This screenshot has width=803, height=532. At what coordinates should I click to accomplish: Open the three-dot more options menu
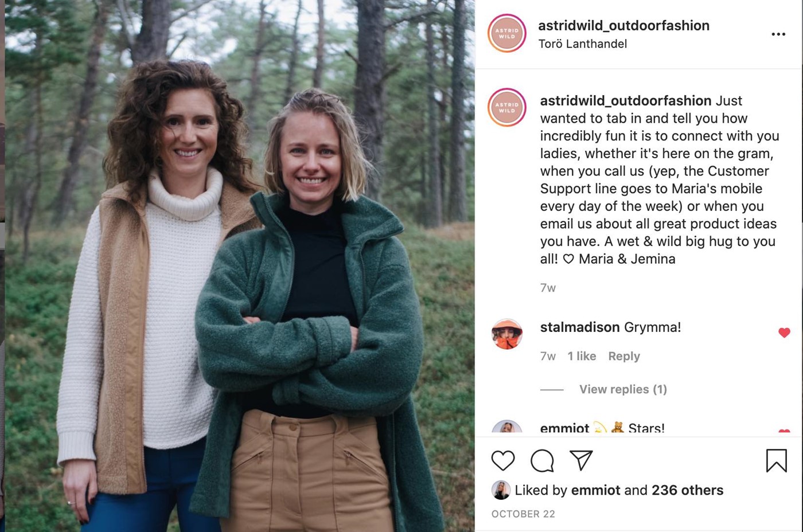coord(778,34)
